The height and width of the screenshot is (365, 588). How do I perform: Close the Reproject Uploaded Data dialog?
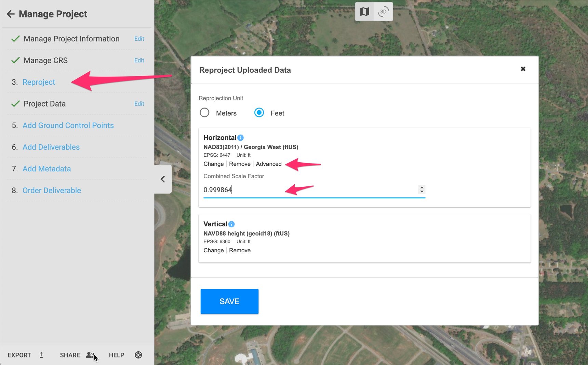tap(523, 69)
